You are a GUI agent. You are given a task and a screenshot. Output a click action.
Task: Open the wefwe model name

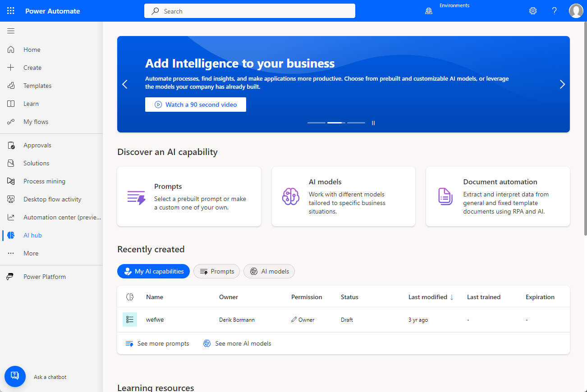[155, 319]
